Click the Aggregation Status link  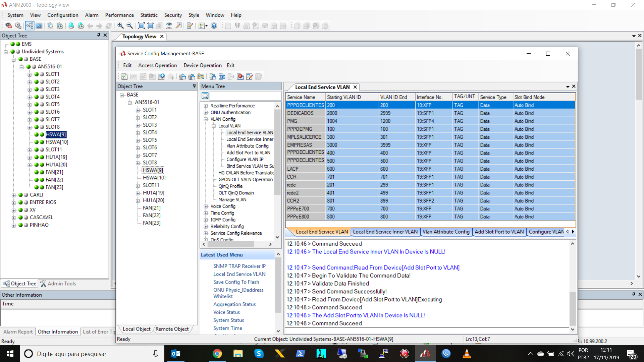coord(234,304)
